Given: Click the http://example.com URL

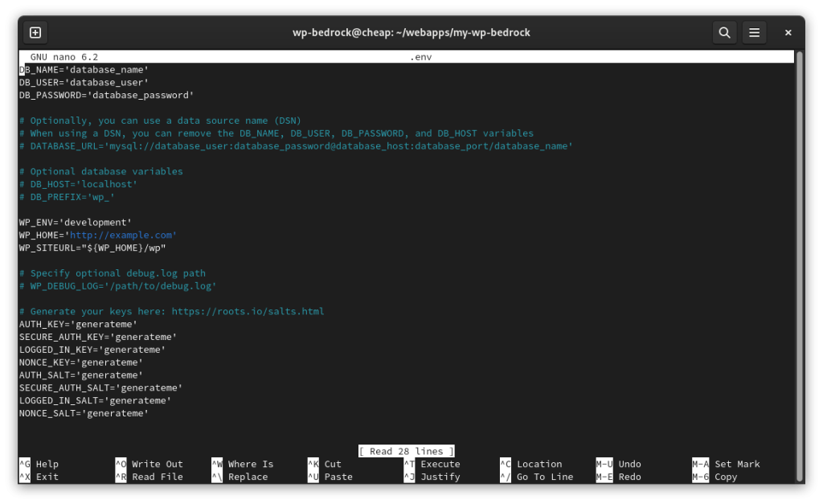Looking at the screenshot, I should [x=121, y=236].
